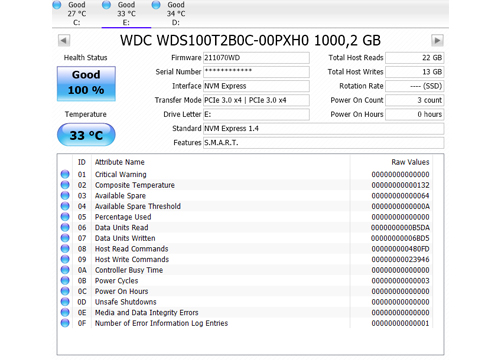Click raw value 00000000023946

pos(400,259)
